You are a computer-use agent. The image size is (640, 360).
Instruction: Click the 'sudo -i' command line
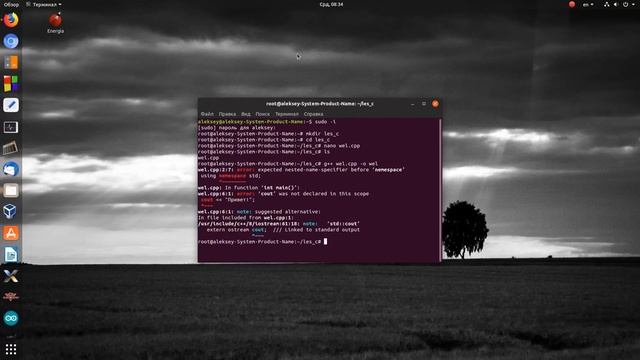point(267,122)
